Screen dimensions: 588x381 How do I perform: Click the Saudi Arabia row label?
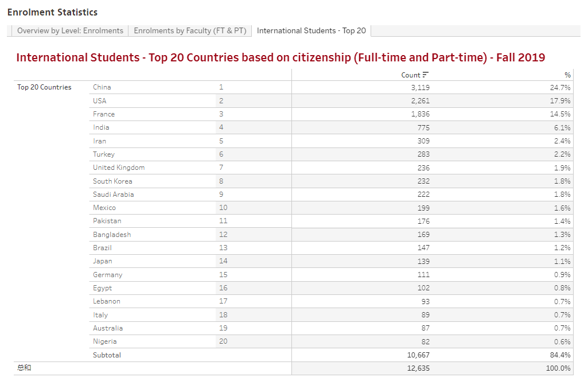click(x=114, y=195)
